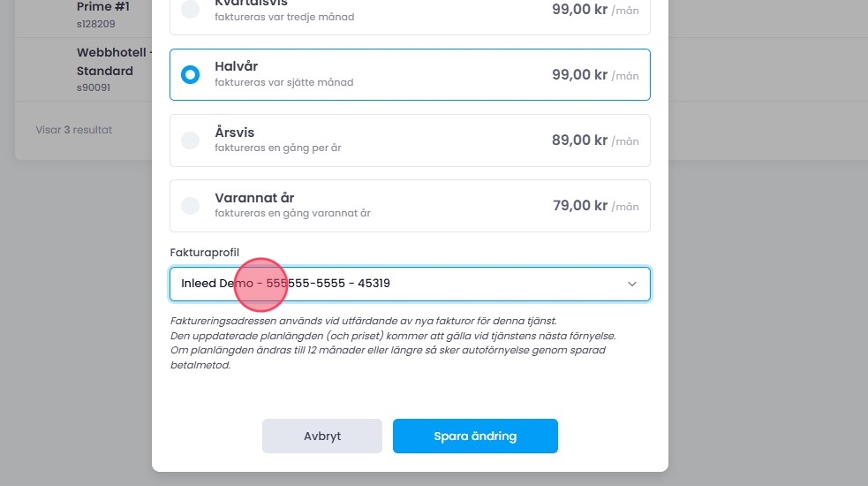Image resolution: width=868 pixels, height=486 pixels.
Task: Select the Kvartalsvis radio button
Action: tap(190, 10)
